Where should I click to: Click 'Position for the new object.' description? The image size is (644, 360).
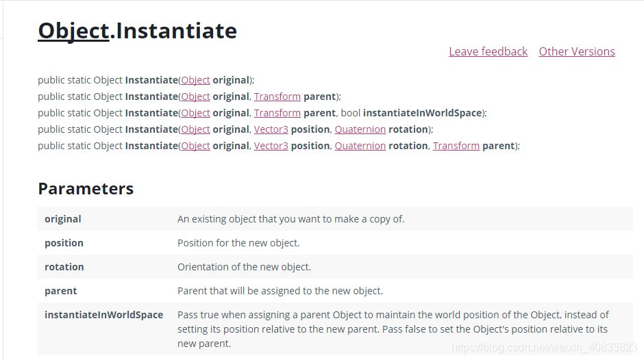(238, 243)
